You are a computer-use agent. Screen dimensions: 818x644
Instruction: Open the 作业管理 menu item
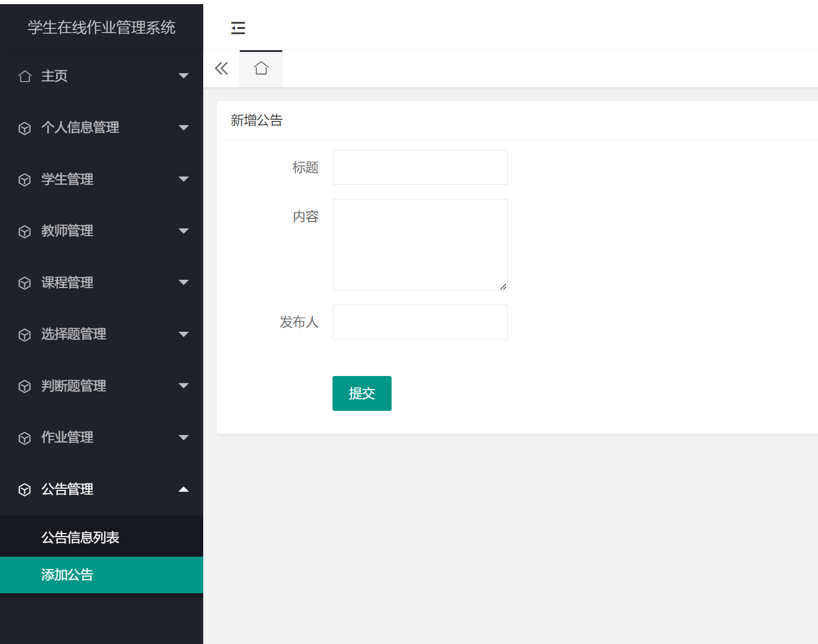(102, 437)
